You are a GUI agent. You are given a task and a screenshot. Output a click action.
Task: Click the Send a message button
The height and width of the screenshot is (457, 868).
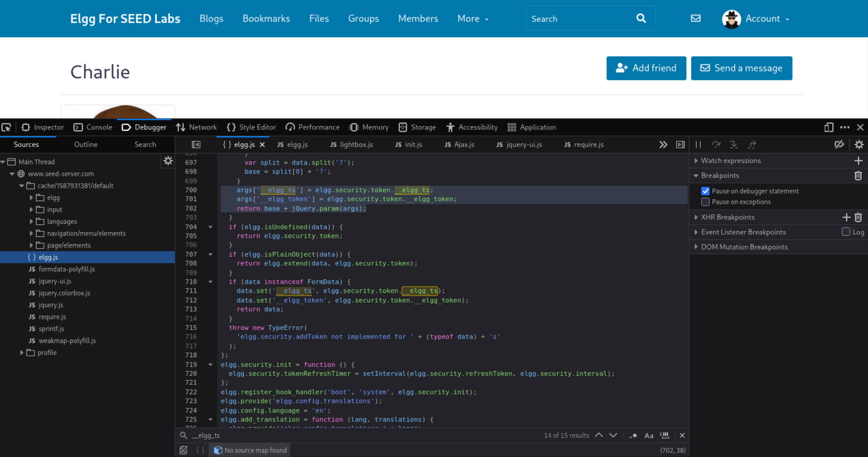coord(741,68)
